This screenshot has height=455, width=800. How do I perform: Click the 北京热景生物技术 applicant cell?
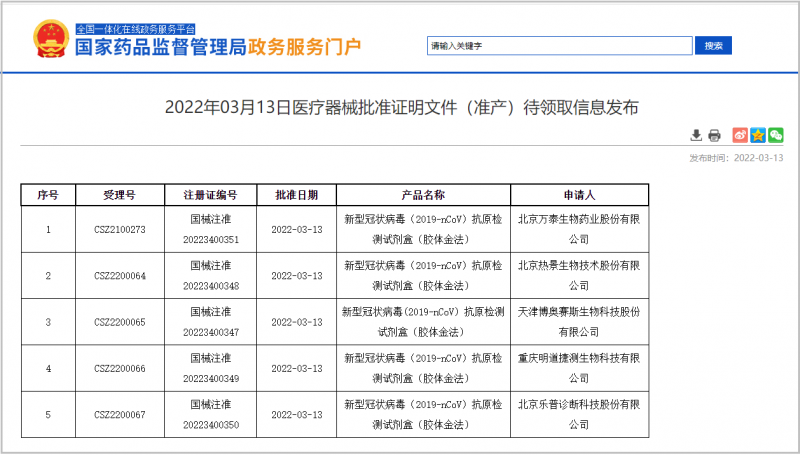[579, 275]
